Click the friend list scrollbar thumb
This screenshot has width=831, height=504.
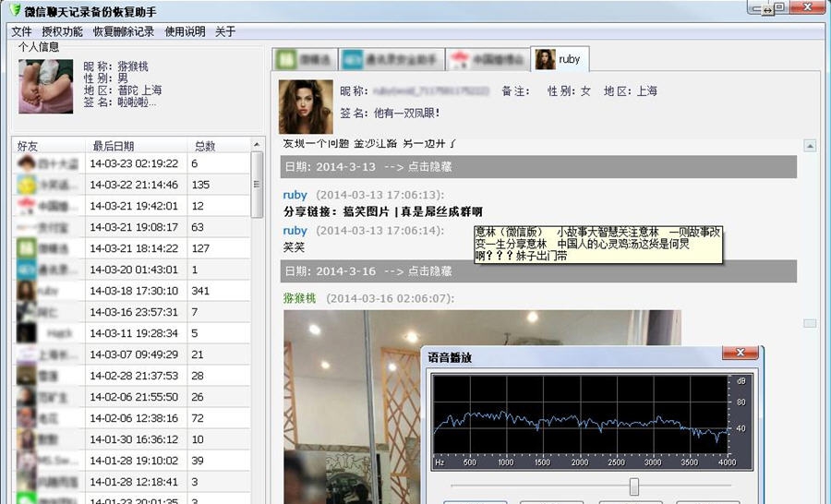257,185
